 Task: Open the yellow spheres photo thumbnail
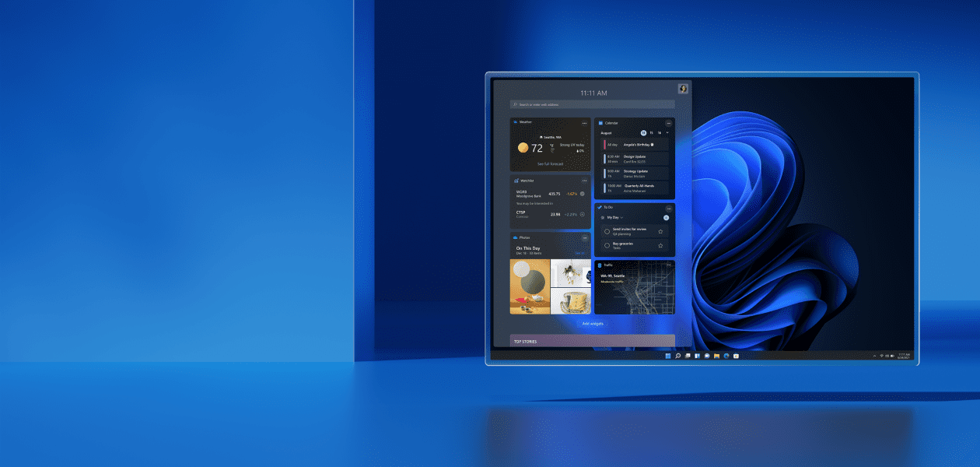point(530,286)
